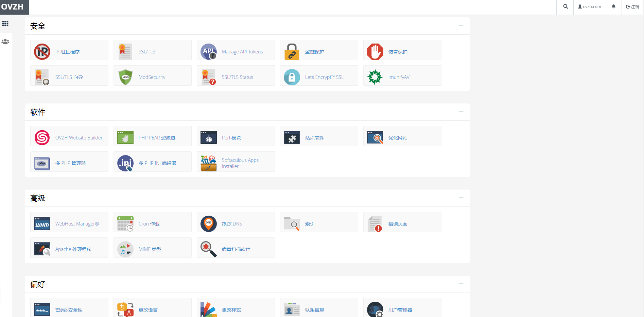This screenshot has width=644, height=317.
Task: Click the WebHost Manager WHM icon
Action: 42,224
